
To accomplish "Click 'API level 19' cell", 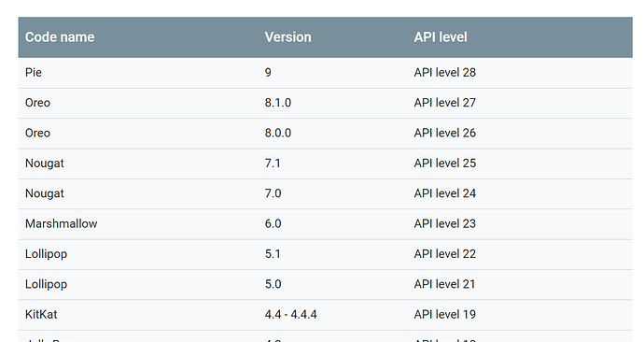I will (445, 315).
